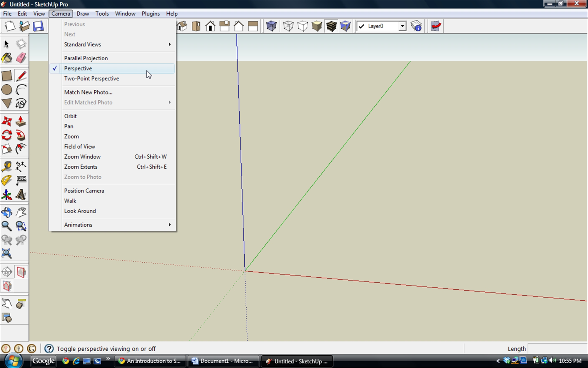Viewport: 588px width, 368px height.
Task: Switch to Wireframe face style
Action: [x=288, y=26]
